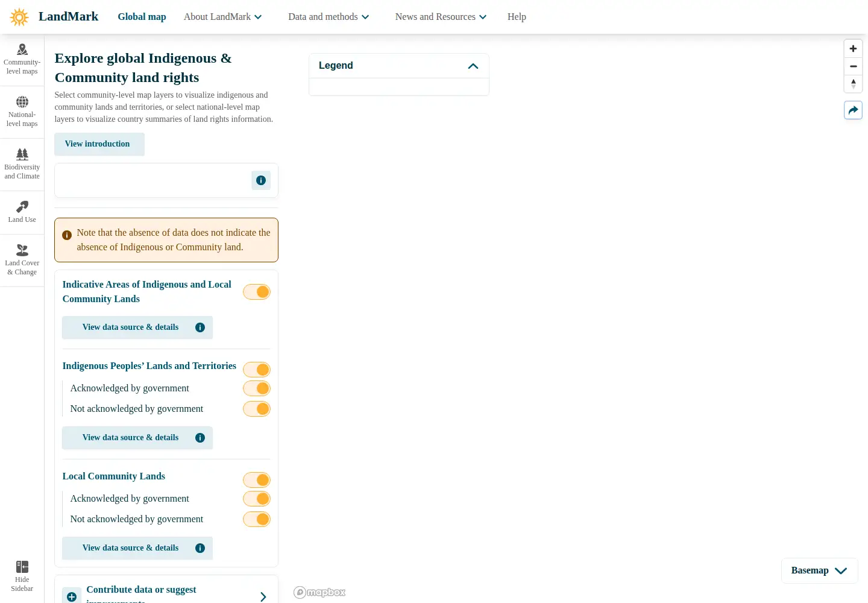Screen dimensions: 868x603
Task: Click the share arrow icon
Action: pyautogui.click(x=853, y=110)
